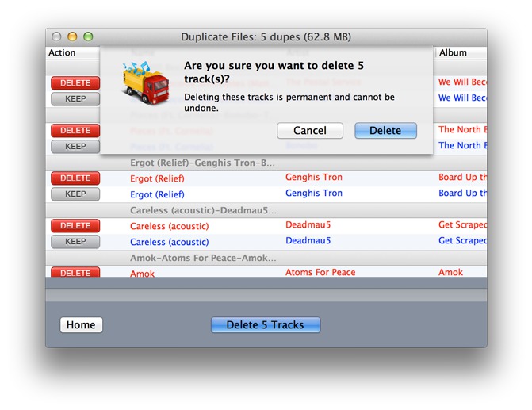Toggle DELETE for red Ergot (Relief) row

coord(75,178)
